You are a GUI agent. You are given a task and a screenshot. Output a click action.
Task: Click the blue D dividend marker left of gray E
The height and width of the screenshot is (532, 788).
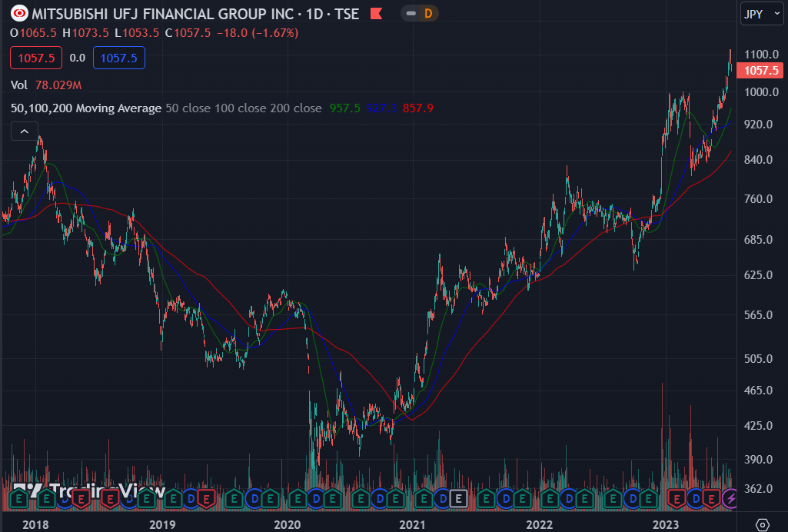pos(444,499)
